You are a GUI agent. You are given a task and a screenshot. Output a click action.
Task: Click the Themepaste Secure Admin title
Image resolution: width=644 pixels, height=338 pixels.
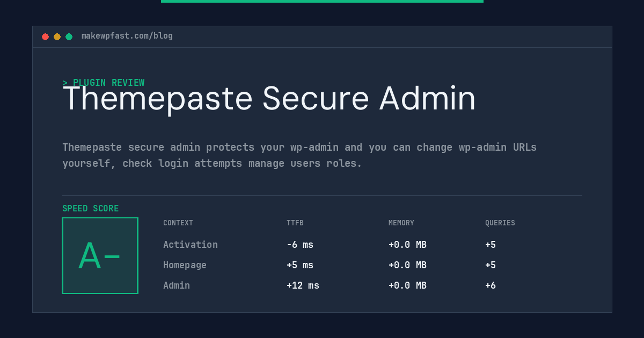[269, 99]
